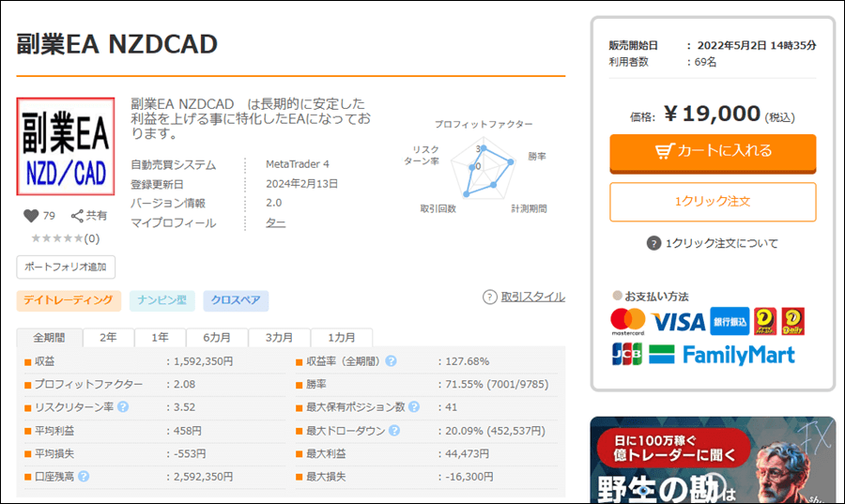Viewport: 845px width, 504px height.
Task: Click help icon next to リスクリターン率
Action: 123,407
